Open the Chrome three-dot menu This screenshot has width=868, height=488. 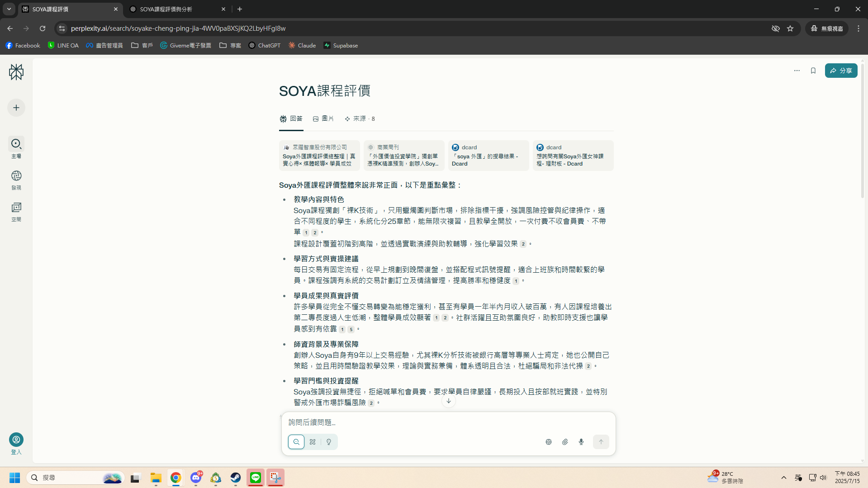click(859, 28)
